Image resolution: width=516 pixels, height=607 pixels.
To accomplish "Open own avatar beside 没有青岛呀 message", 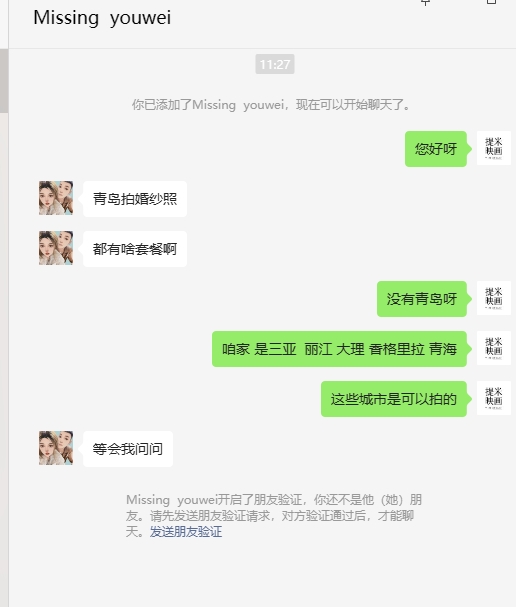I will pyautogui.click(x=494, y=298).
